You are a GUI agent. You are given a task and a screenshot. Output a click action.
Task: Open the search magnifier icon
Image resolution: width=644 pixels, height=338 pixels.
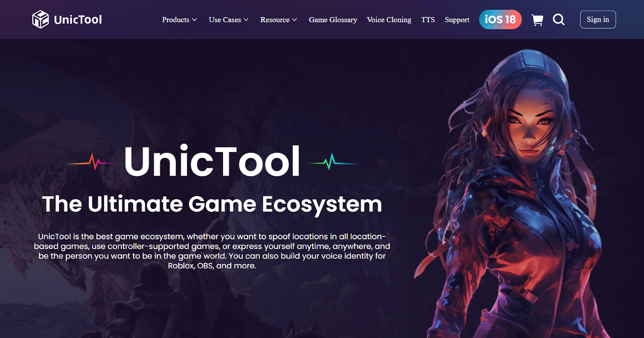coord(559,19)
